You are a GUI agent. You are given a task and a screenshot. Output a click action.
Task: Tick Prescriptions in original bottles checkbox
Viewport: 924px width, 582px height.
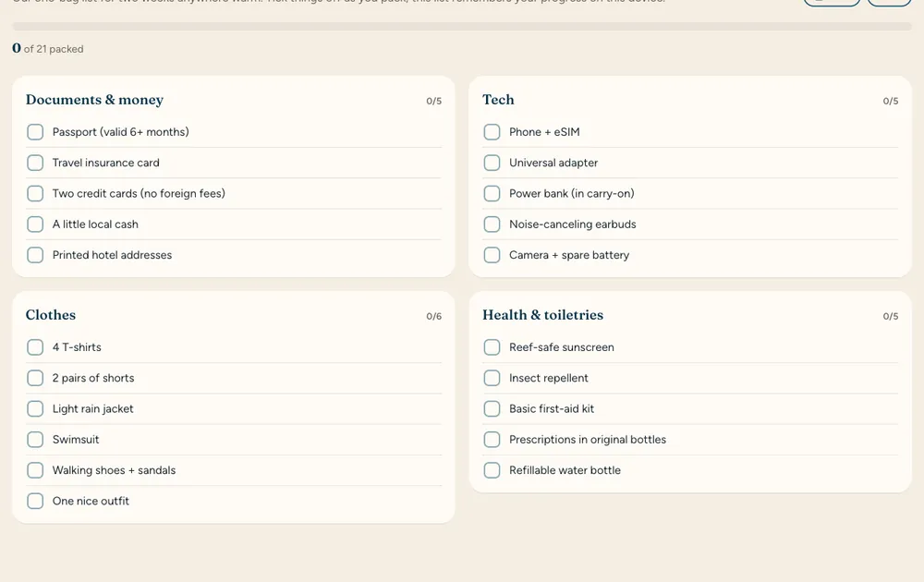(x=492, y=439)
